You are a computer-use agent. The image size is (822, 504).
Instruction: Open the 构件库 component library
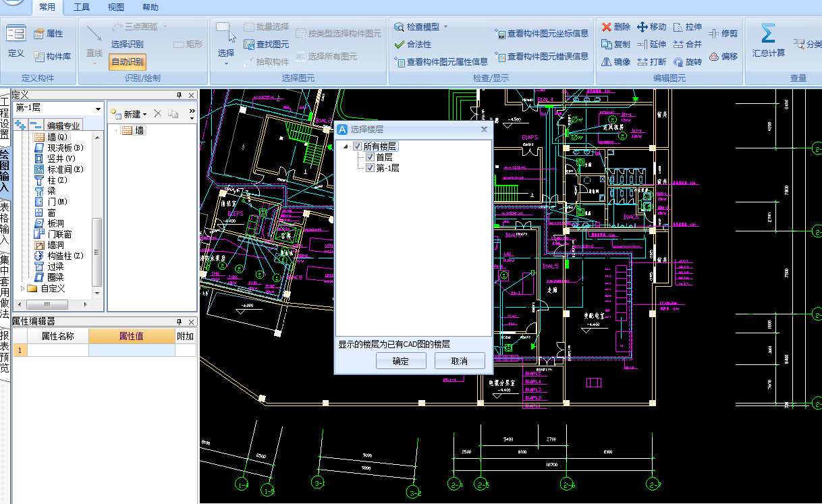coord(53,57)
